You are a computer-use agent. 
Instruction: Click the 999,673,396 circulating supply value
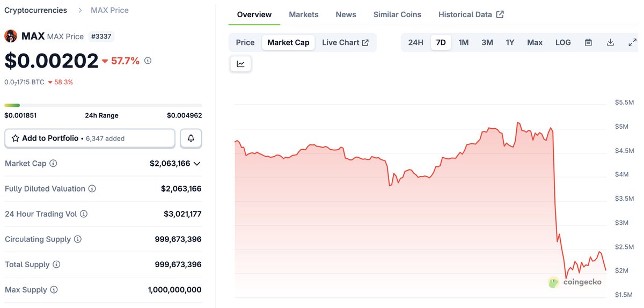coord(178,239)
